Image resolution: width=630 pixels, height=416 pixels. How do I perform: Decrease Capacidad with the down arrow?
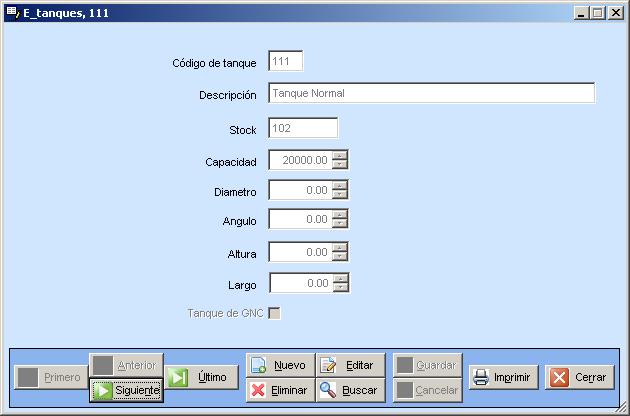(x=340, y=165)
